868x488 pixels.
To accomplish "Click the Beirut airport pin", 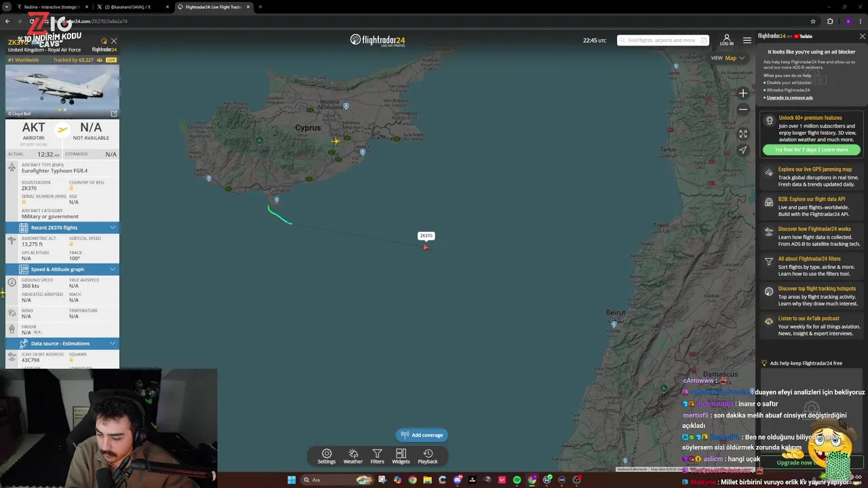I will click(x=614, y=325).
